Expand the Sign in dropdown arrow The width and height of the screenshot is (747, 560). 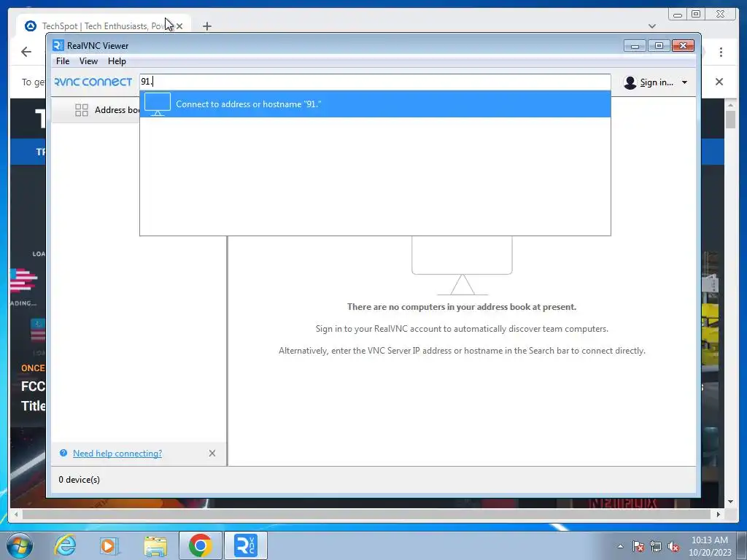click(x=684, y=82)
